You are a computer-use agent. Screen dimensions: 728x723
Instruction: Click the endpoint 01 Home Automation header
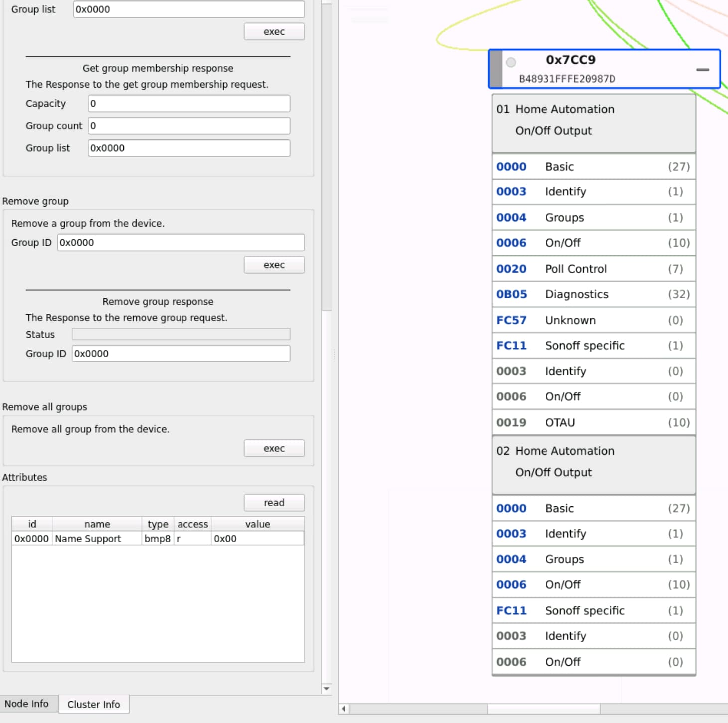pos(593,120)
